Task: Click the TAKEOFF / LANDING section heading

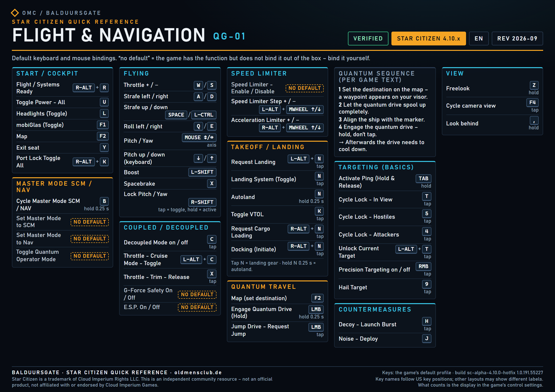Action: click(x=268, y=147)
